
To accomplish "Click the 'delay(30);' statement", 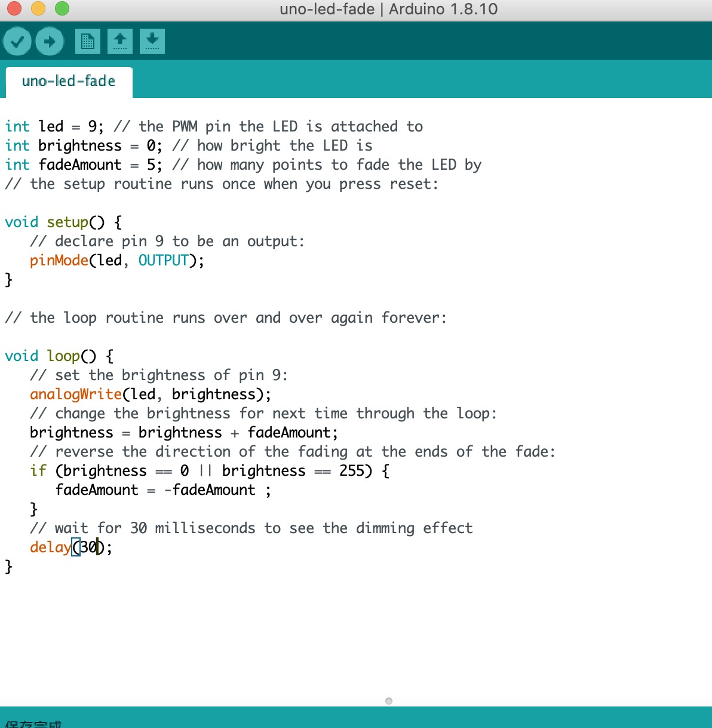I will pos(71,547).
